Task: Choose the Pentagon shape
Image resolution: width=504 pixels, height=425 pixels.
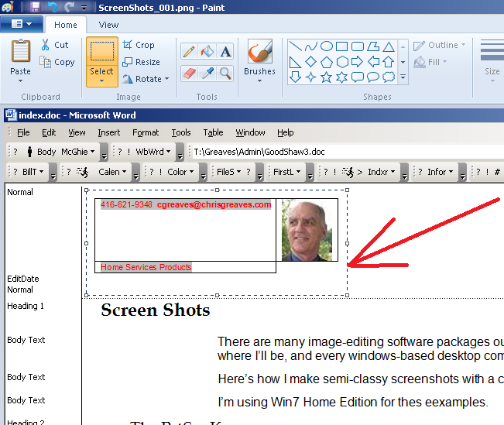Action: (x=327, y=62)
